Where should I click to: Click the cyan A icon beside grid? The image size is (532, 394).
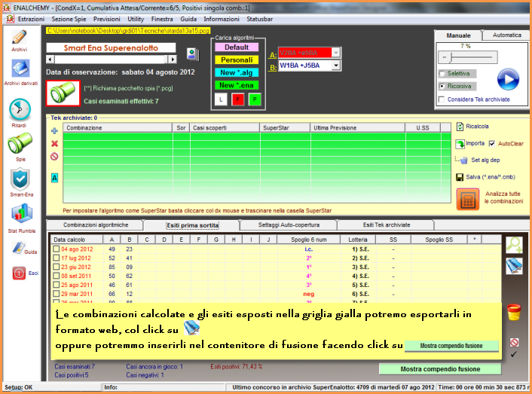click(x=54, y=178)
